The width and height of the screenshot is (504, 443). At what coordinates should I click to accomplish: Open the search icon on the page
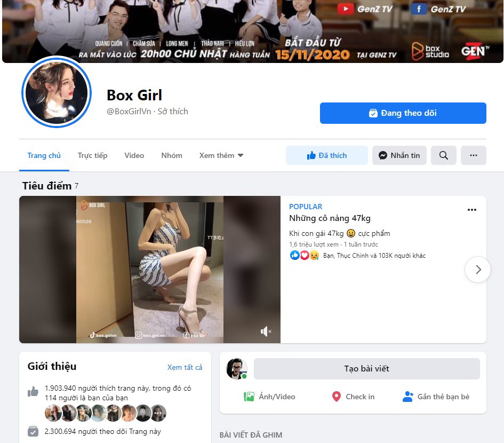point(443,155)
